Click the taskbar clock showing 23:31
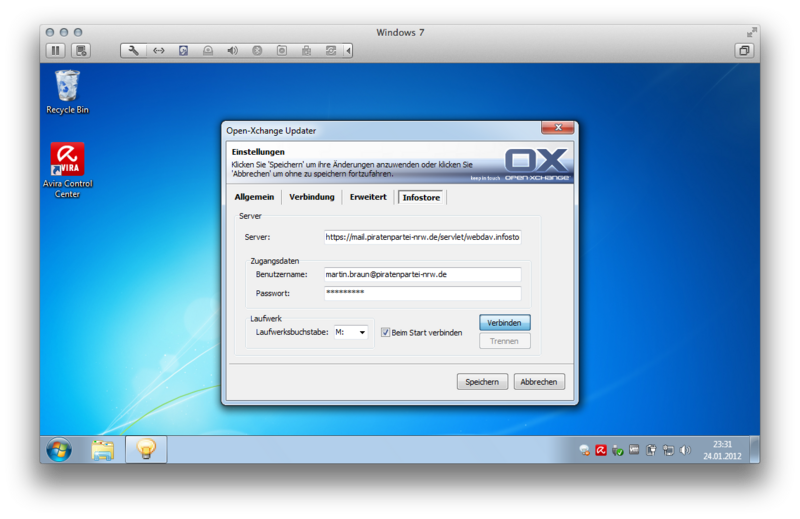The width and height of the screenshot is (800, 519). coord(722,450)
